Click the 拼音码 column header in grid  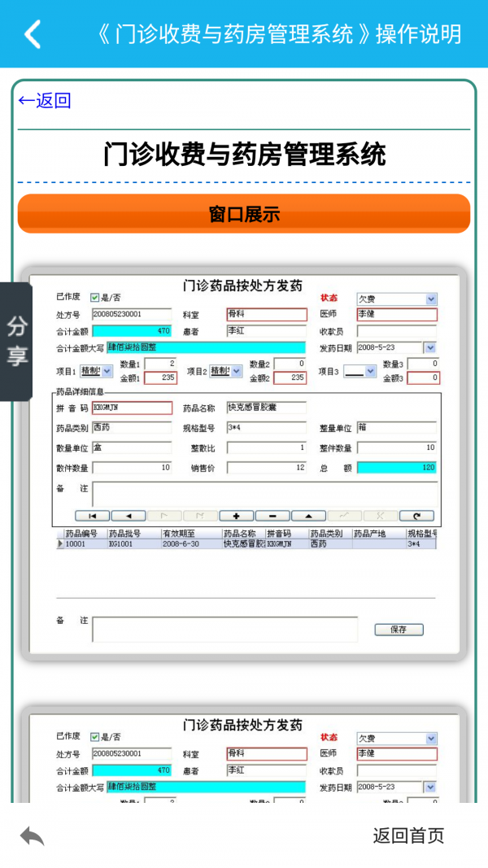pos(286,534)
